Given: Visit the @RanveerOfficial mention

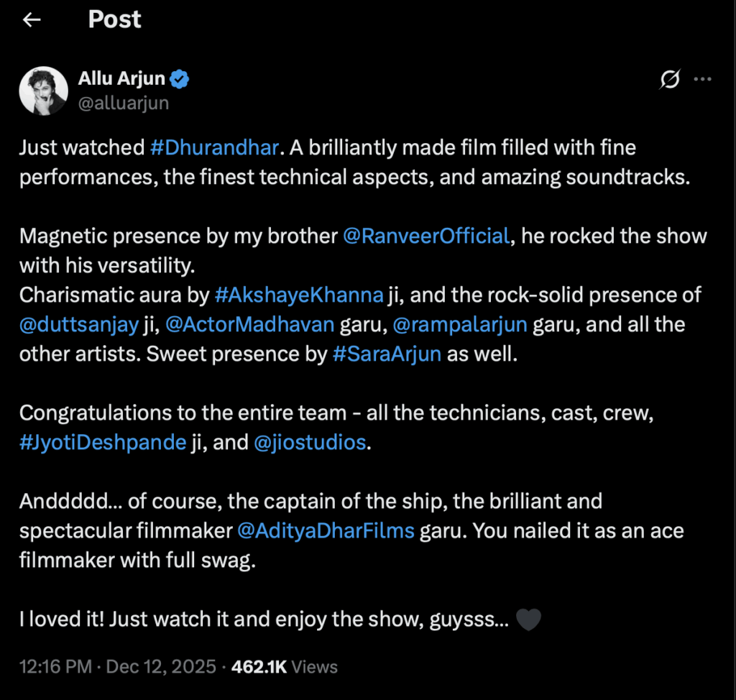Looking at the screenshot, I should coord(427,236).
